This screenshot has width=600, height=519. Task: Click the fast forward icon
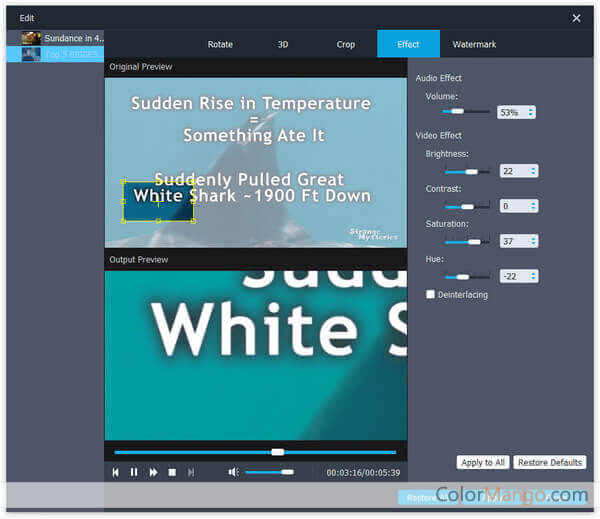click(x=153, y=472)
